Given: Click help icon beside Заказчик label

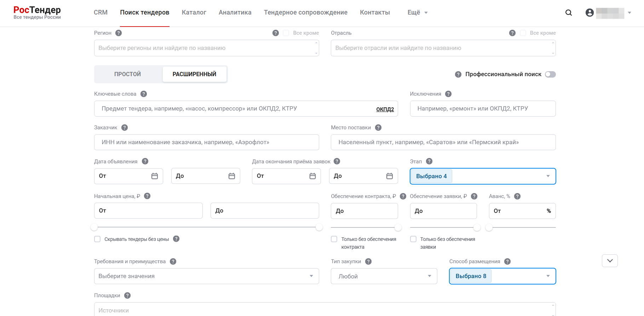Looking at the screenshot, I should [125, 128].
